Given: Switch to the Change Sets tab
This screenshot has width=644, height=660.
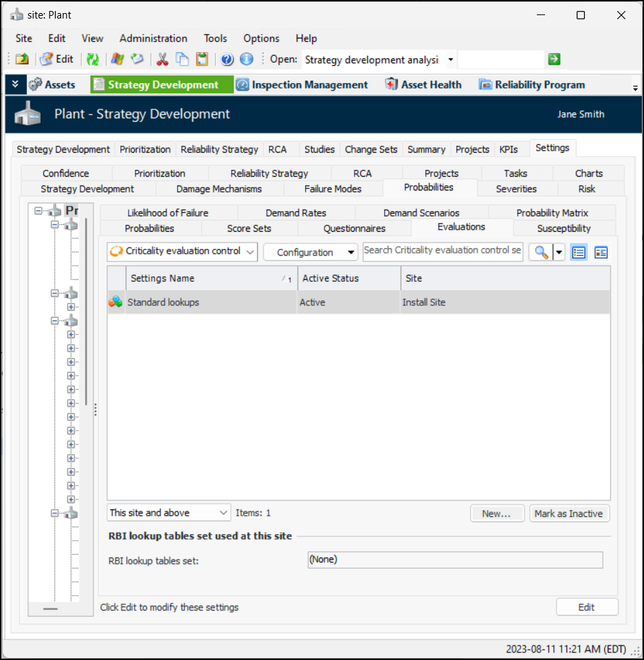Looking at the screenshot, I should (x=371, y=149).
